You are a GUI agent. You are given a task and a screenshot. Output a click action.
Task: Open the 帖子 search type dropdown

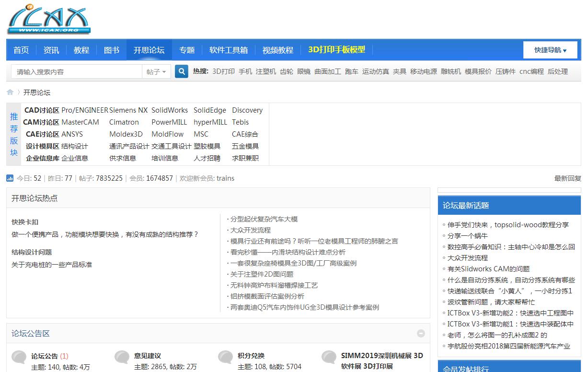157,71
